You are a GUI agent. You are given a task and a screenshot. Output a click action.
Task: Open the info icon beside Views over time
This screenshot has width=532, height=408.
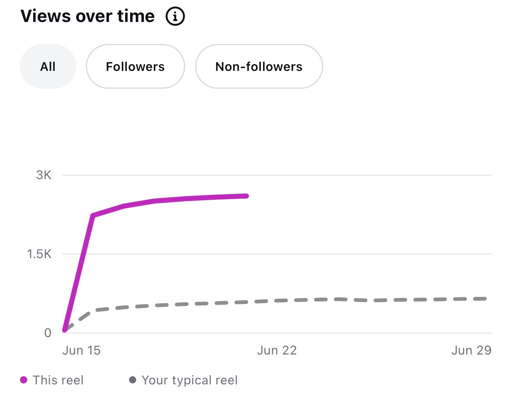(175, 17)
